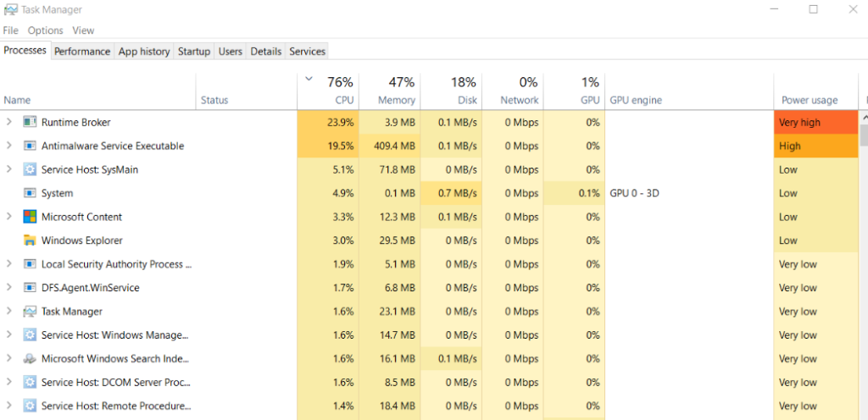The width and height of the screenshot is (868, 420).
Task: Sort processes by Network column header
Action: tap(513, 91)
